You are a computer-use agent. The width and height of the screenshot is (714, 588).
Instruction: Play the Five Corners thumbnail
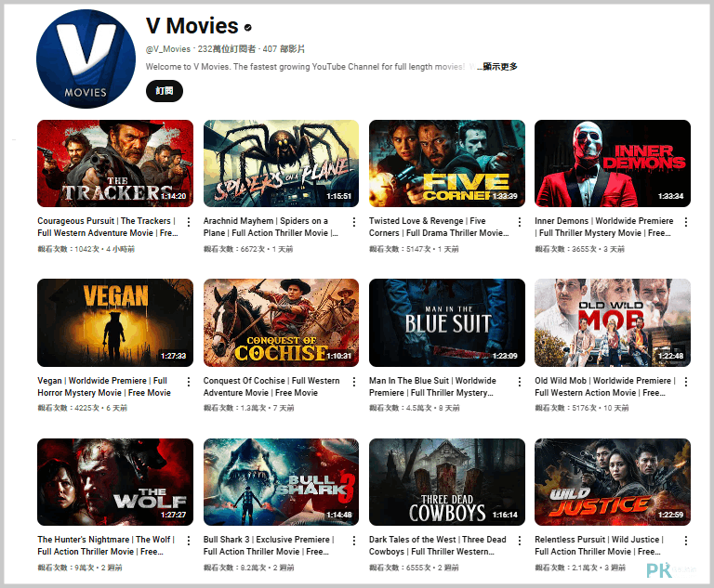[446, 163]
